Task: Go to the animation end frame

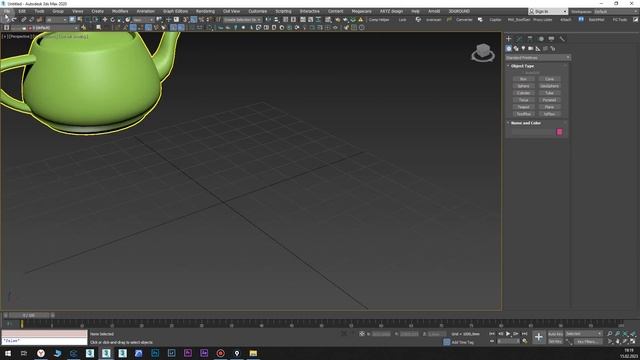Action: pyautogui.click(x=524, y=334)
